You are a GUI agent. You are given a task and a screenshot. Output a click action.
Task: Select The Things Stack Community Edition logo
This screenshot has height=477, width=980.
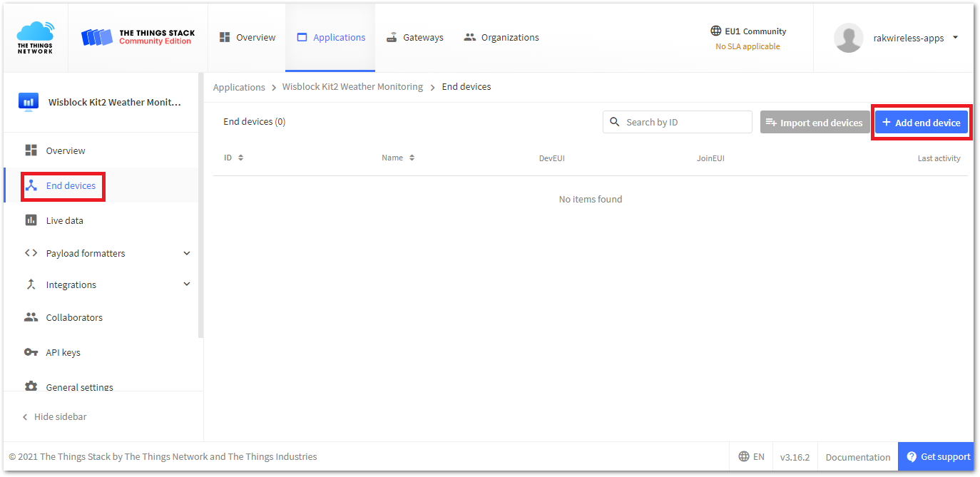[x=138, y=37]
